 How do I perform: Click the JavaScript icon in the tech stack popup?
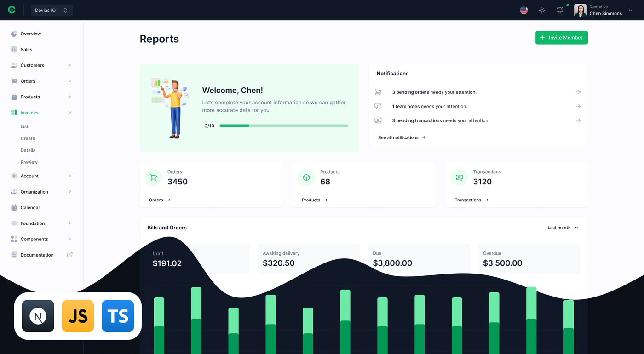pos(78,316)
